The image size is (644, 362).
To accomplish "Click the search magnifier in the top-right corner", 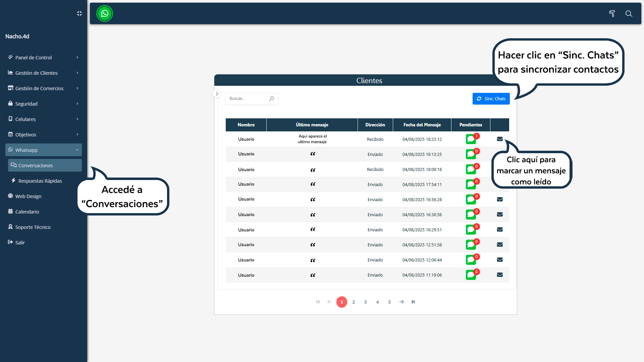I will click(x=629, y=14).
